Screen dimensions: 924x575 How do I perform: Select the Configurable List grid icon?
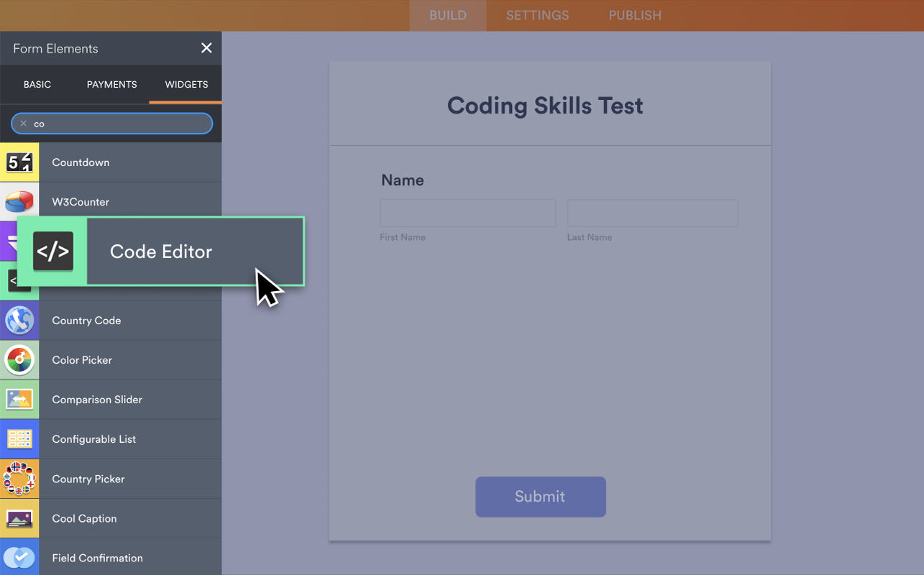pos(19,438)
